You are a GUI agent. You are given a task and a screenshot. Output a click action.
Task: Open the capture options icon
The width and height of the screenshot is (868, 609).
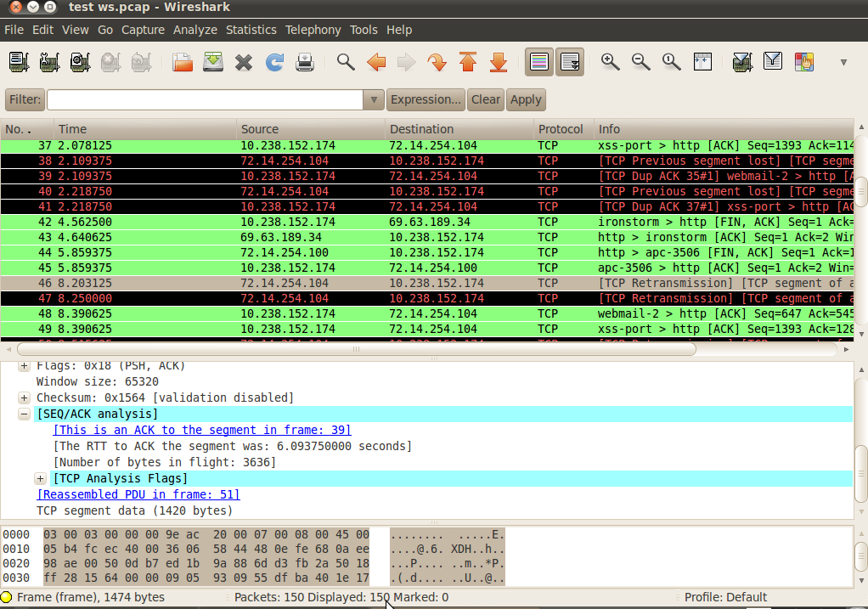(x=49, y=62)
